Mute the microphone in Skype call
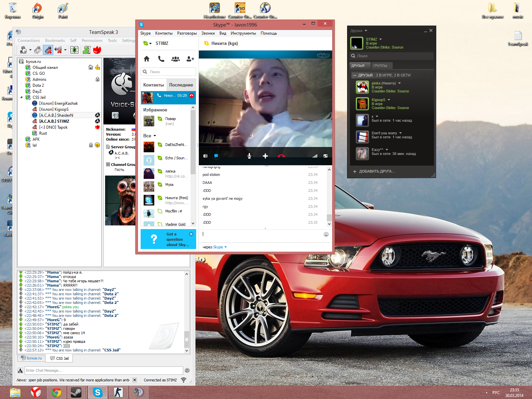The height and width of the screenshot is (399, 532). [249, 156]
